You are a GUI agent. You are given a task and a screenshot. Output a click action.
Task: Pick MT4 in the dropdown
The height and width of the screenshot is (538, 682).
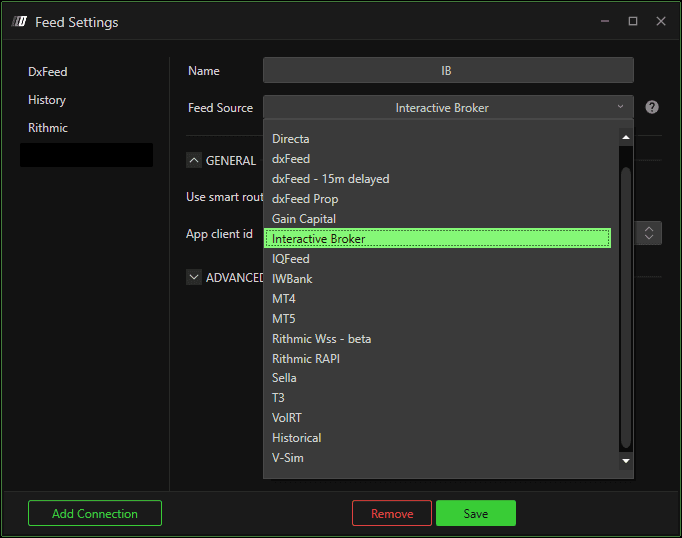[437, 299]
